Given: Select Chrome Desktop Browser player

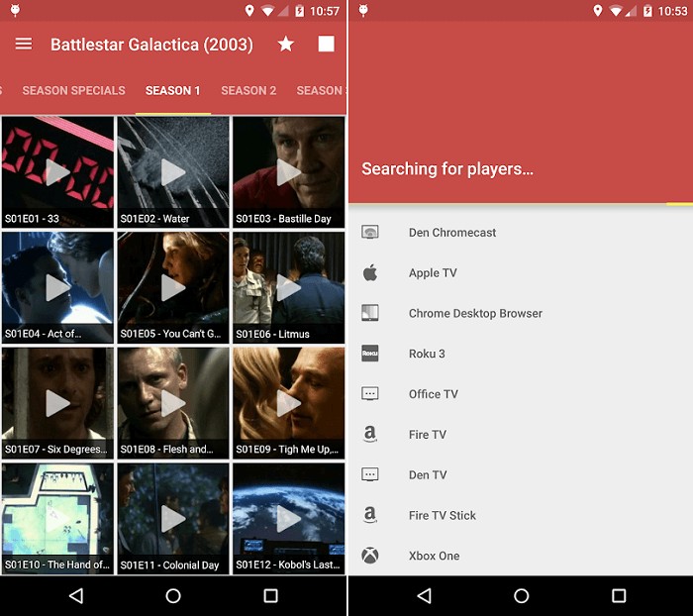Looking at the screenshot, I should click(521, 313).
